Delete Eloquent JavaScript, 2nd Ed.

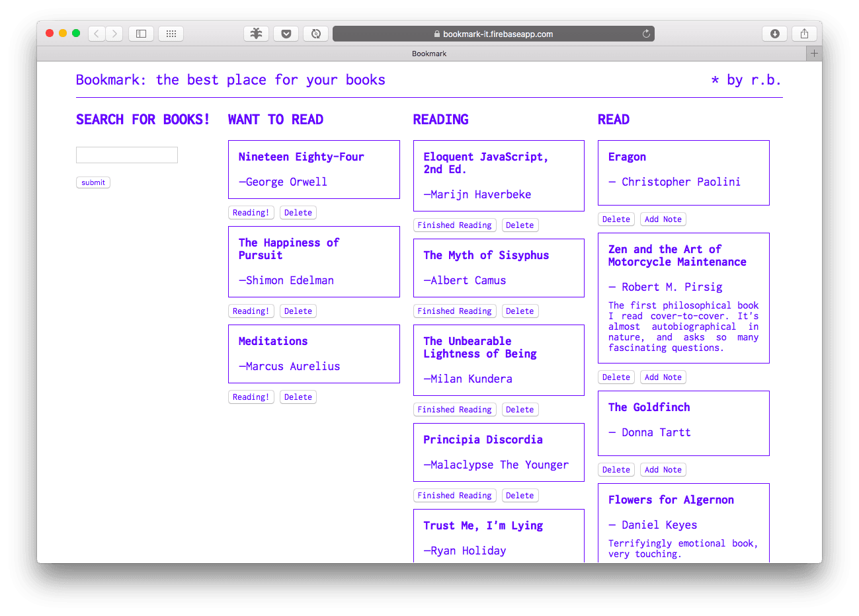click(520, 225)
